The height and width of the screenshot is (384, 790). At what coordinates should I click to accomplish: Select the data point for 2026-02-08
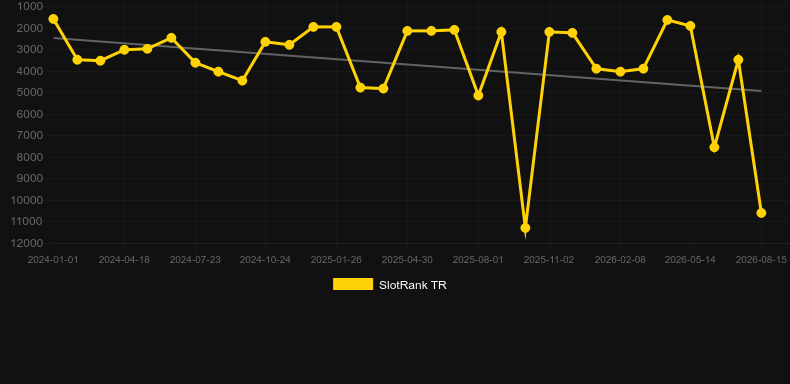tap(620, 72)
